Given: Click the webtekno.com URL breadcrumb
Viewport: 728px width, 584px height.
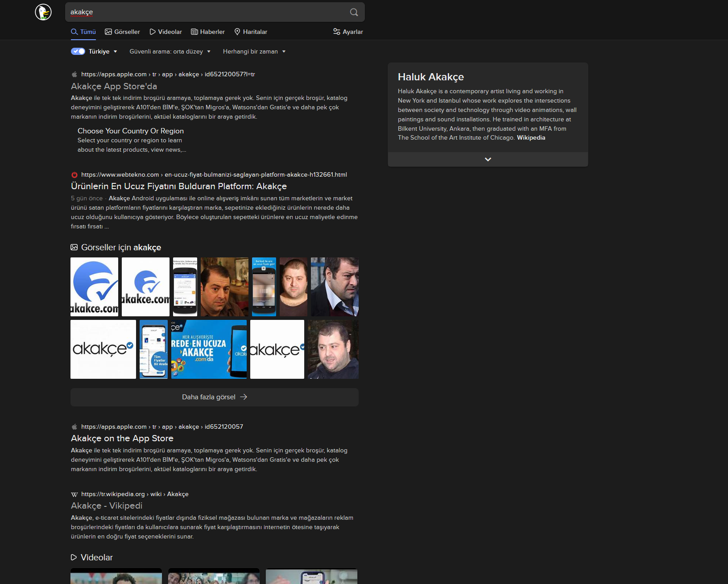Looking at the screenshot, I should point(214,175).
